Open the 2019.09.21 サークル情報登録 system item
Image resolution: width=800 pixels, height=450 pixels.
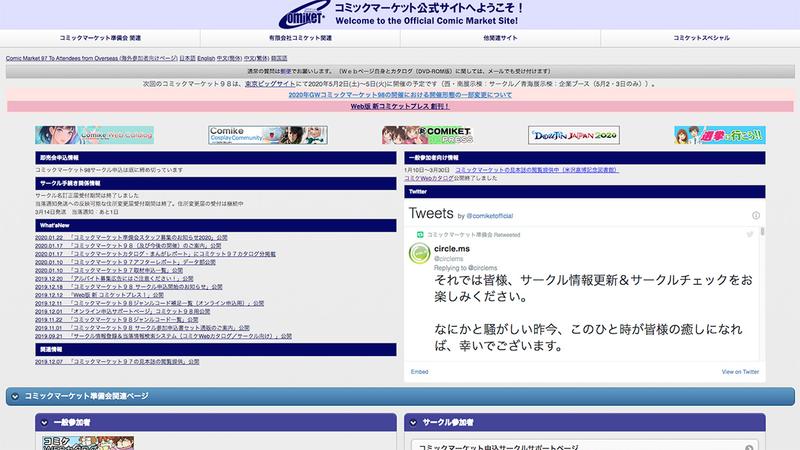(163, 336)
